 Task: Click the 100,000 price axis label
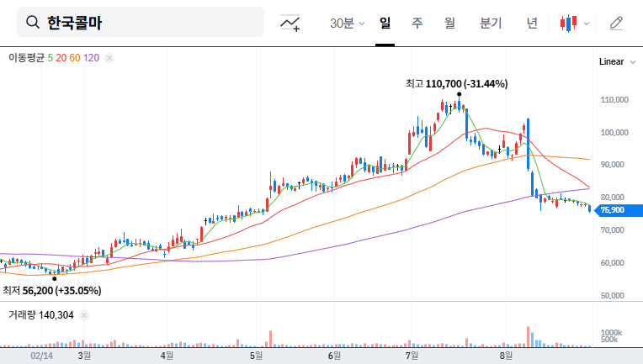pos(614,132)
